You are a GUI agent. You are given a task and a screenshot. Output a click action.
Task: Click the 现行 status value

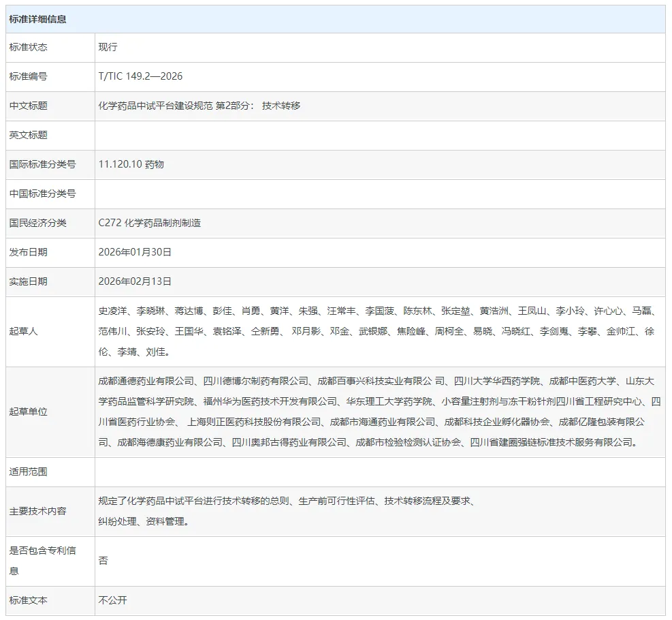pyautogui.click(x=108, y=48)
